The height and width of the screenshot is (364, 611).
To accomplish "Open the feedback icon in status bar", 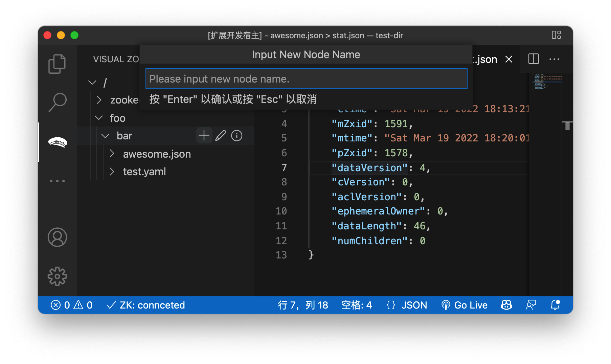I will (531, 305).
